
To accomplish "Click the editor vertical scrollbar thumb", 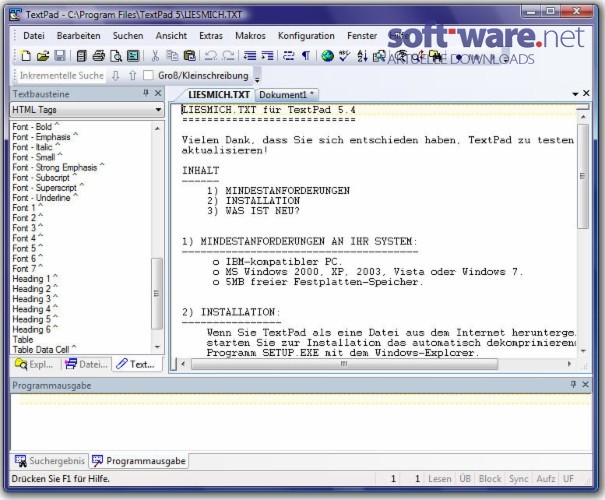I will point(583,176).
